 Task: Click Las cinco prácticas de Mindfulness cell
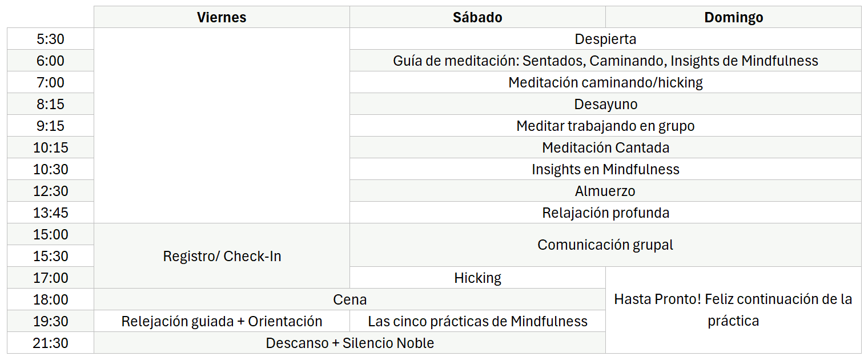(x=477, y=321)
